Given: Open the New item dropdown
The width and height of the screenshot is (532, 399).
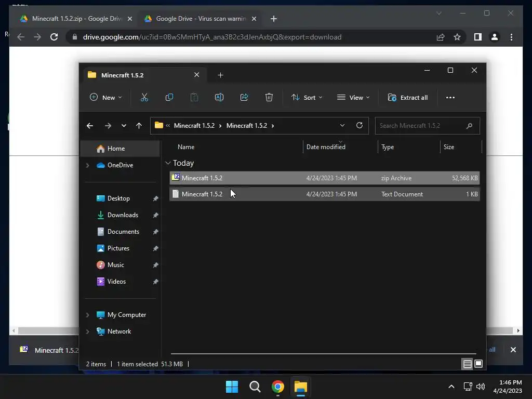Looking at the screenshot, I should (105, 97).
